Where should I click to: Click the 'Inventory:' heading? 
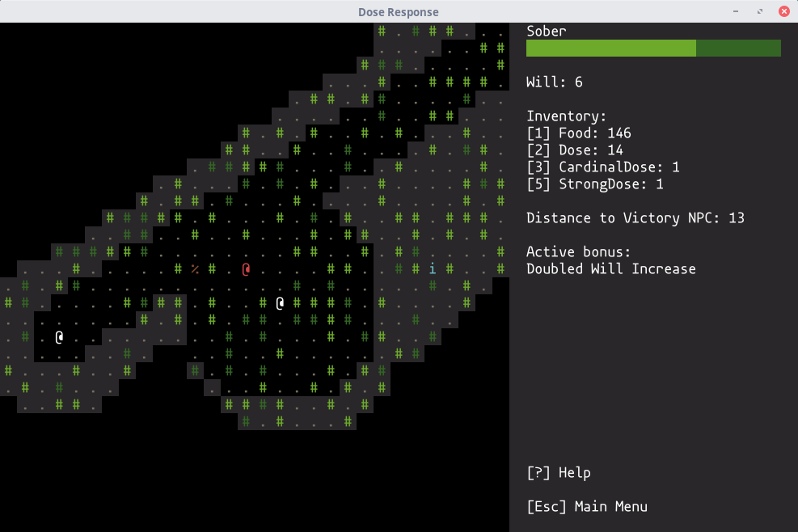[x=567, y=116]
